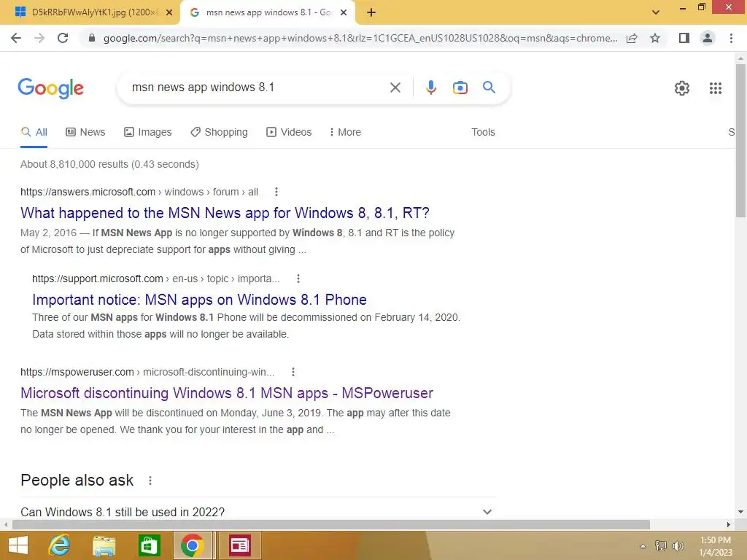
Task: Share this page using share icon
Action: point(632,38)
